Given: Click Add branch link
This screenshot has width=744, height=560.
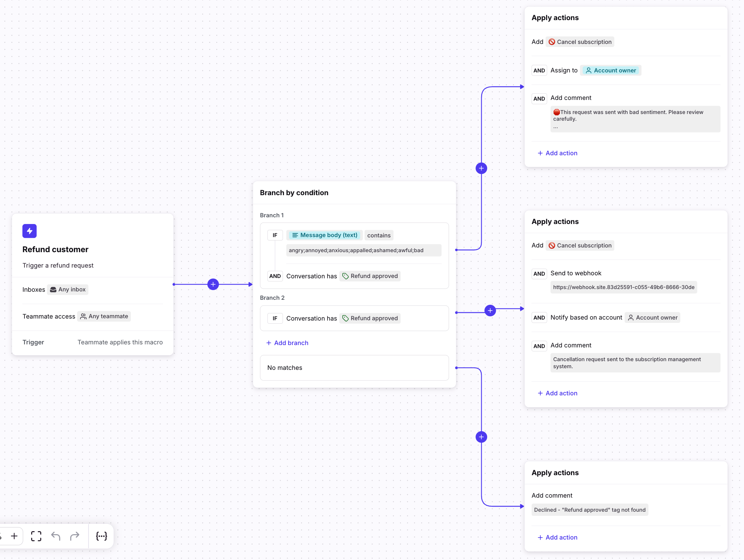Looking at the screenshot, I should click(287, 343).
